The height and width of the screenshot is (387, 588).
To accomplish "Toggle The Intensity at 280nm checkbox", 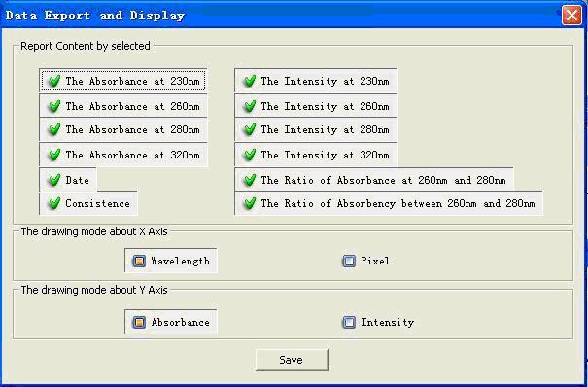I will (x=315, y=129).
